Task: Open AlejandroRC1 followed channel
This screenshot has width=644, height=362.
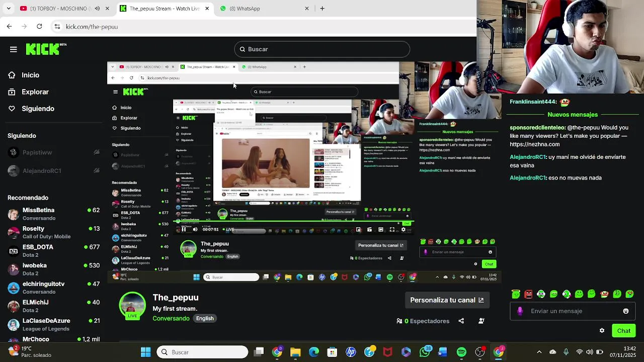Action: point(53,171)
